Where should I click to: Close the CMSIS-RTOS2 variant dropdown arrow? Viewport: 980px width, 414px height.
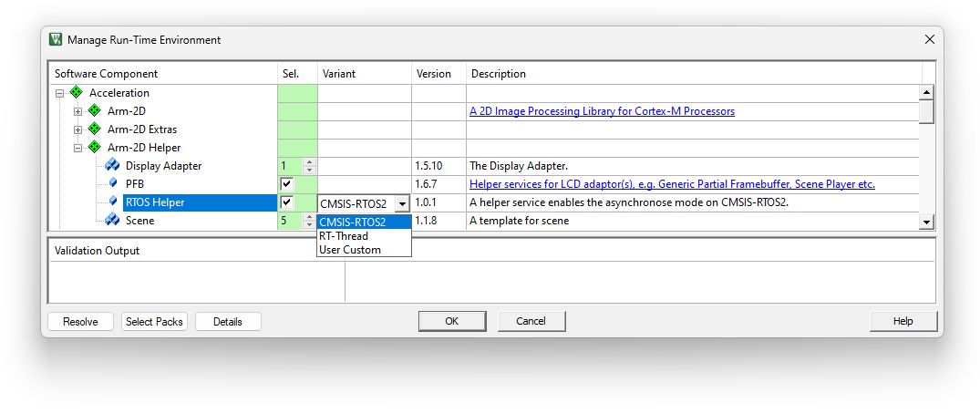click(x=402, y=203)
